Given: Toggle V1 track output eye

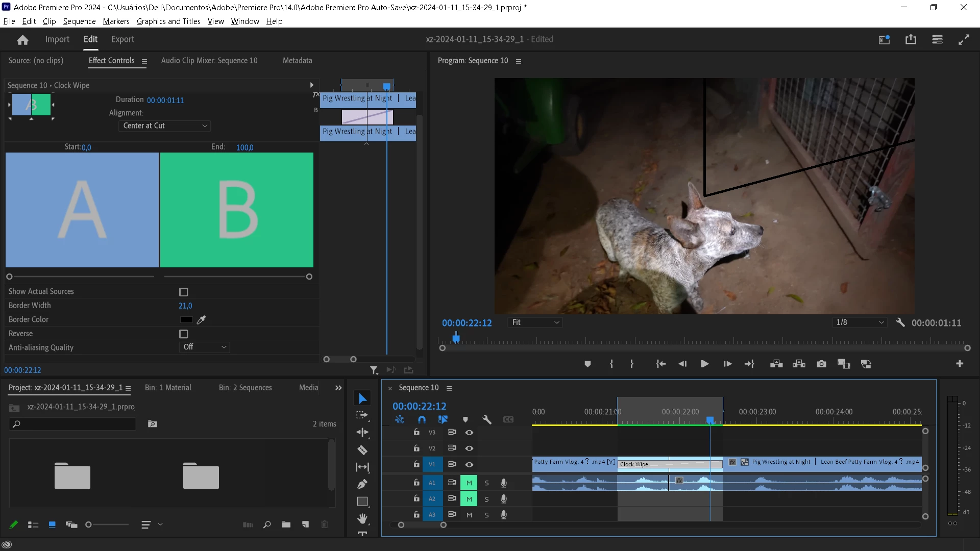Looking at the screenshot, I should point(469,464).
